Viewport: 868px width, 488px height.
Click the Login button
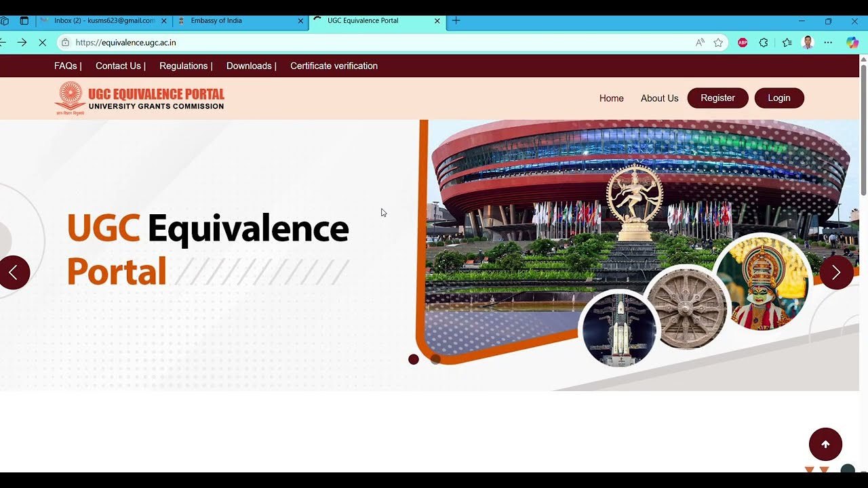(x=779, y=98)
